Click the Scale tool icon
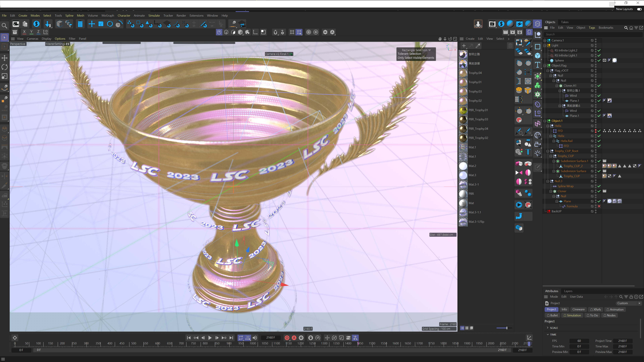 (x=101, y=24)
